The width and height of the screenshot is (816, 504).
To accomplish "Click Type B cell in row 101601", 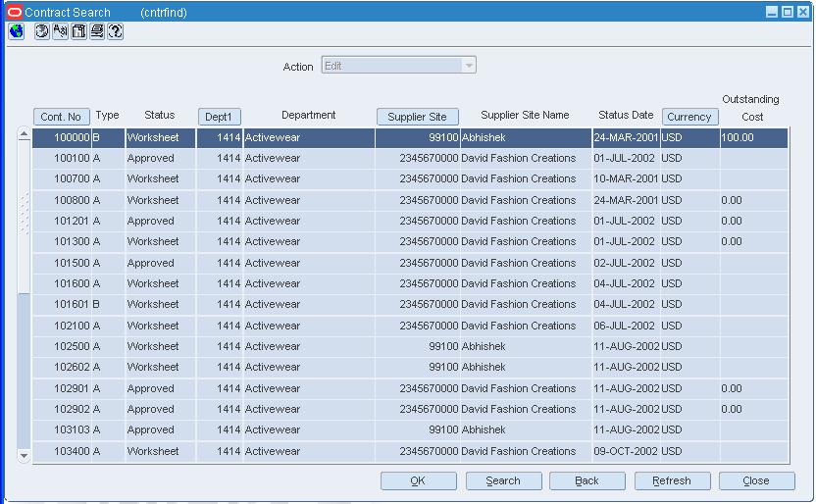I will point(108,304).
